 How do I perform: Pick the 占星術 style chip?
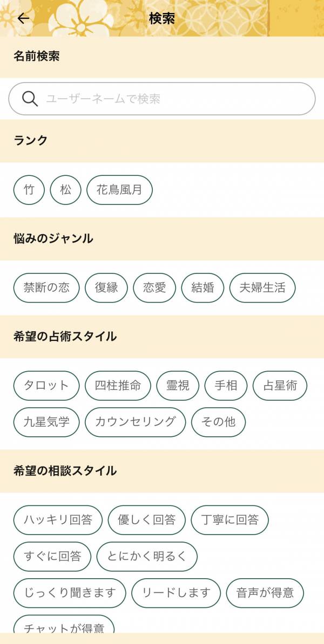pos(280,386)
